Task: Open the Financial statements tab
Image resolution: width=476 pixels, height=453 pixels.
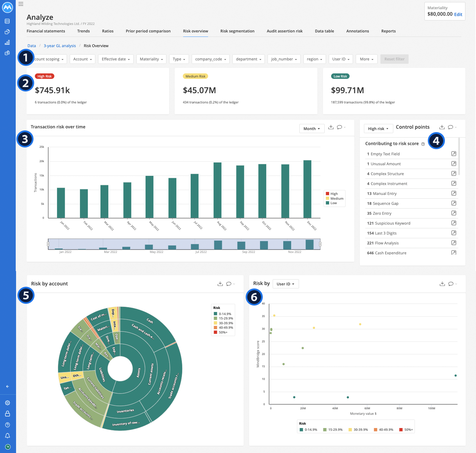Action: click(x=46, y=31)
